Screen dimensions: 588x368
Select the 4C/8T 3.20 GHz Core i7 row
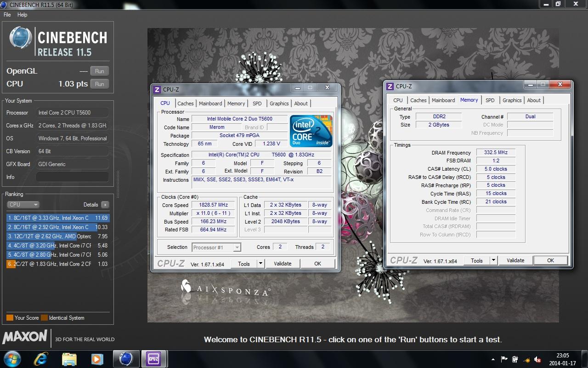tap(58, 246)
